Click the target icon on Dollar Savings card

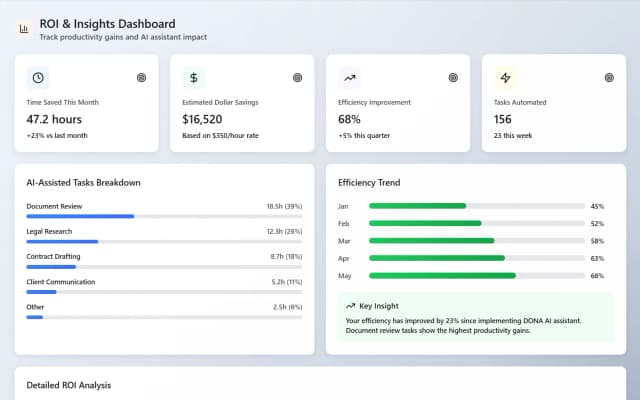[x=297, y=77]
